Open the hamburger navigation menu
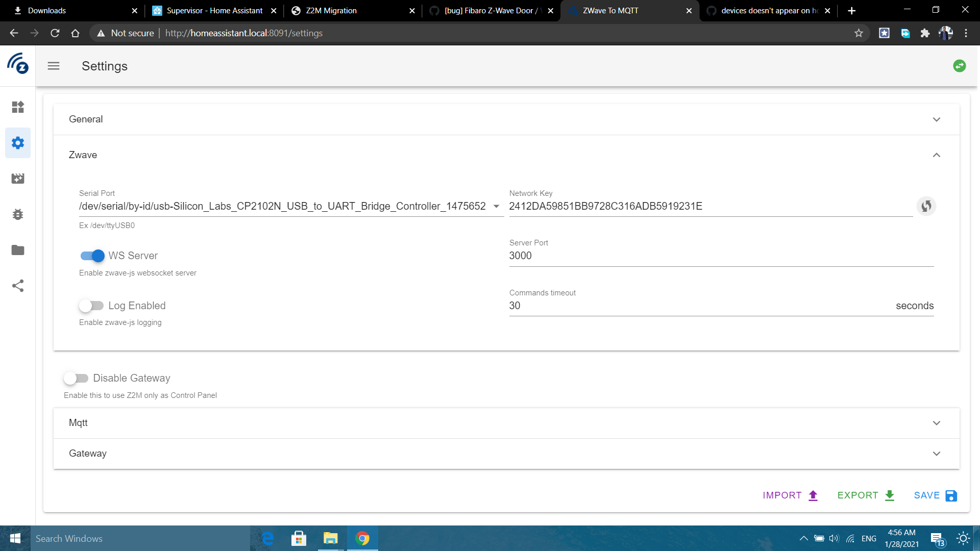Screen dimensions: 980x551 pos(53,66)
